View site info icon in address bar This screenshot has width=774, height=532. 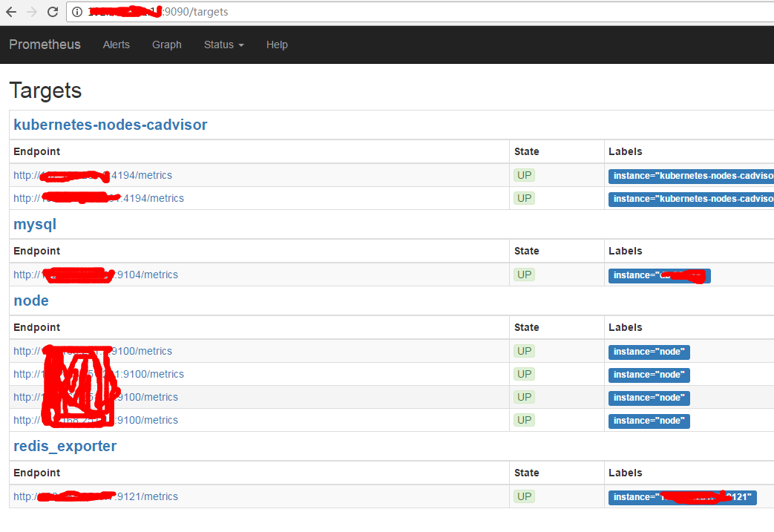click(77, 12)
